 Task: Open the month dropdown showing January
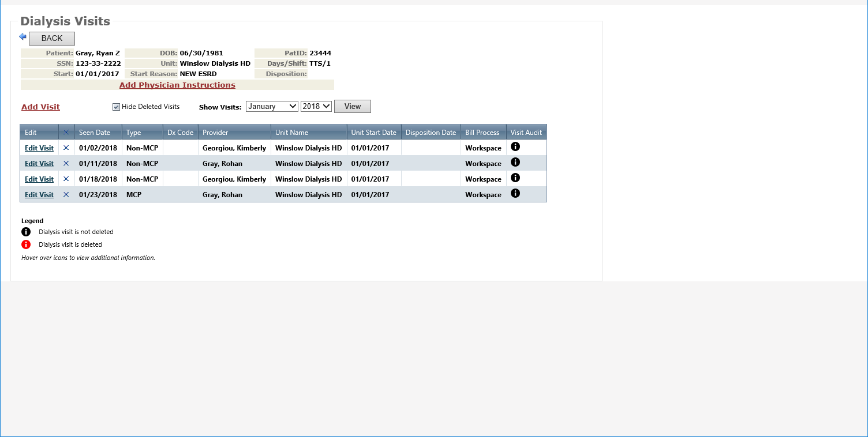[272, 106]
